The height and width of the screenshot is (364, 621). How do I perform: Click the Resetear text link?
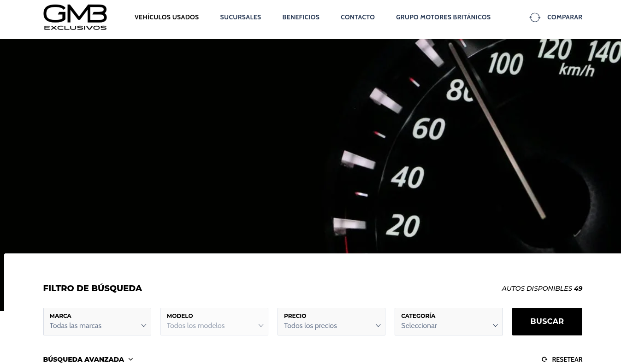click(x=567, y=359)
